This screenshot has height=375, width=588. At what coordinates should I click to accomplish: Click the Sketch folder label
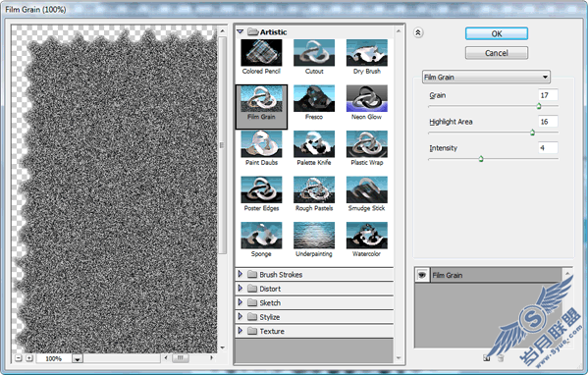click(x=270, y=303)
